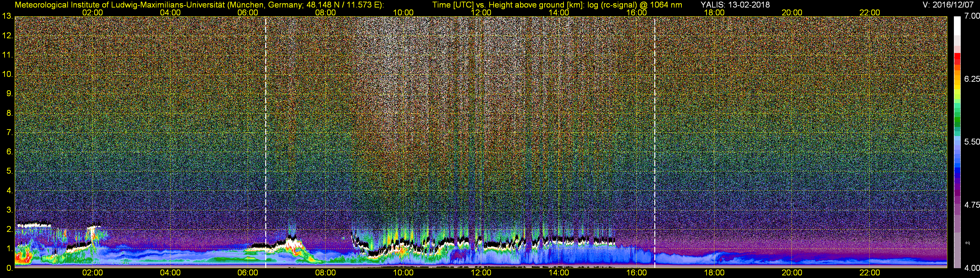Click the 9 km height axis label
The height and width of the screenshot is (278, 980).
coord(9,94)
